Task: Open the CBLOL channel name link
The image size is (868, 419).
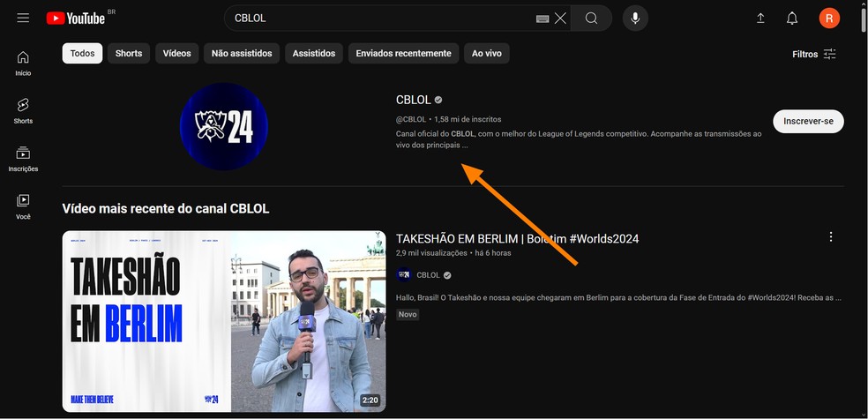Action: click(413, 101)
